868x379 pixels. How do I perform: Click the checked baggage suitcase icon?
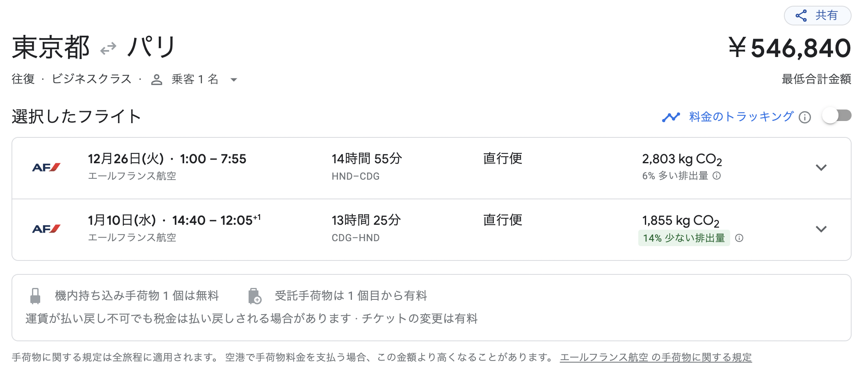[255, 296]
